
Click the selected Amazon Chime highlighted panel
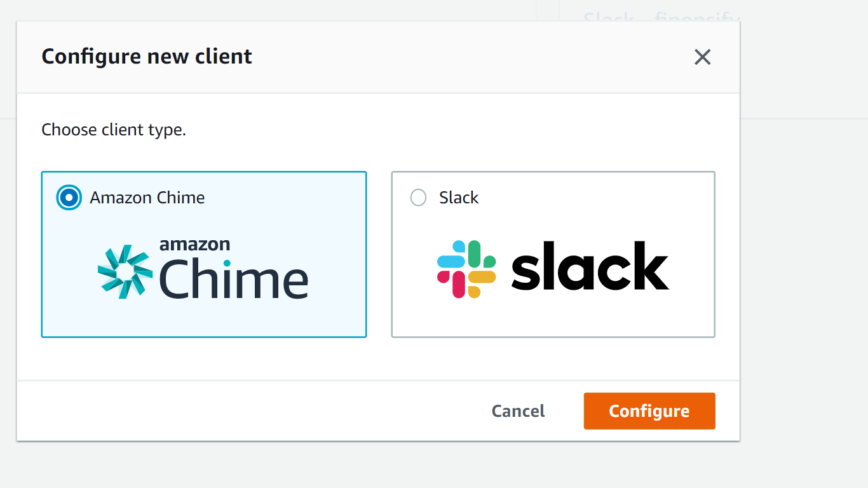coord(203,254)
